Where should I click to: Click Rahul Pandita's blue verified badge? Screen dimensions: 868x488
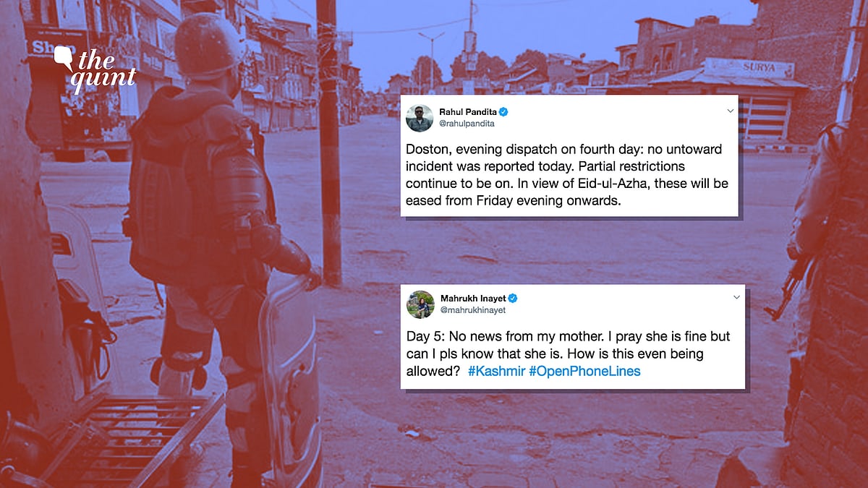pos(503,112)
